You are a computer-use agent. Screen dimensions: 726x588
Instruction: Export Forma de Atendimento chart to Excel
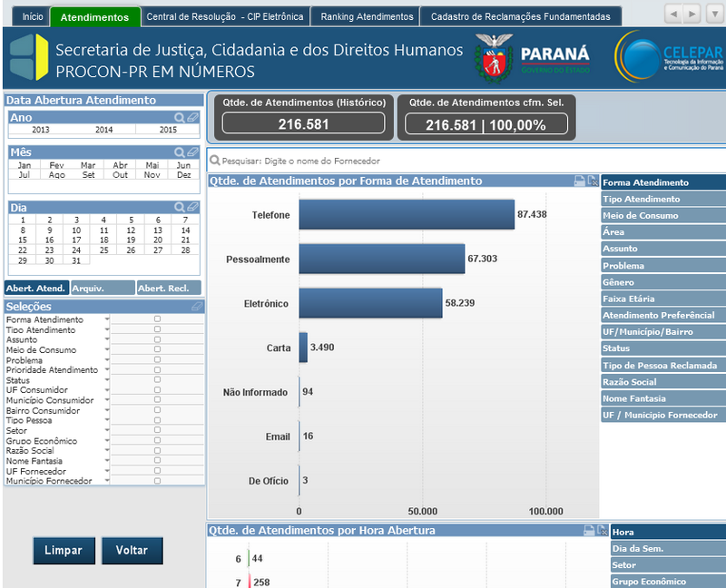[x=593, y=181]
